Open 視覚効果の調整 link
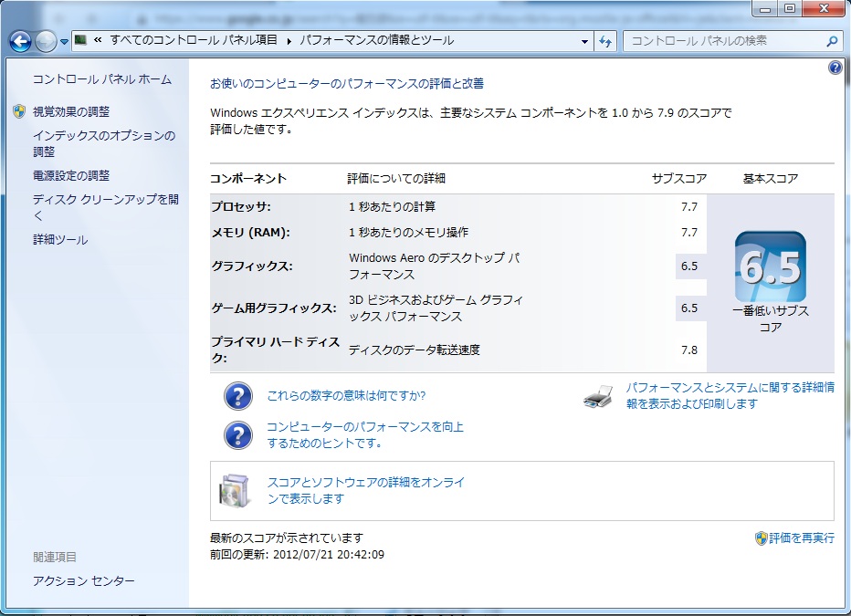 [71, 111]
